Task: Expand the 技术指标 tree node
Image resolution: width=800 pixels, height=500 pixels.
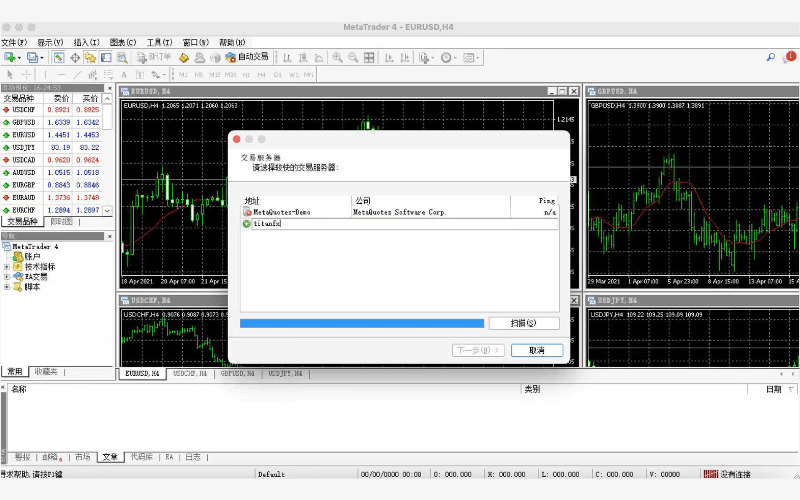Action: pos(7,267)
